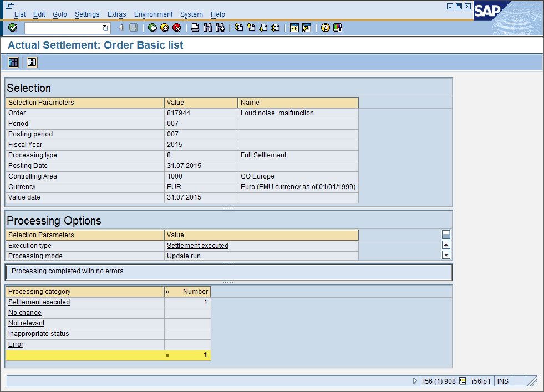This screenshot has width=544, height=392.
Task: Click the Save diskette icon
Action: tap(133, 28)
